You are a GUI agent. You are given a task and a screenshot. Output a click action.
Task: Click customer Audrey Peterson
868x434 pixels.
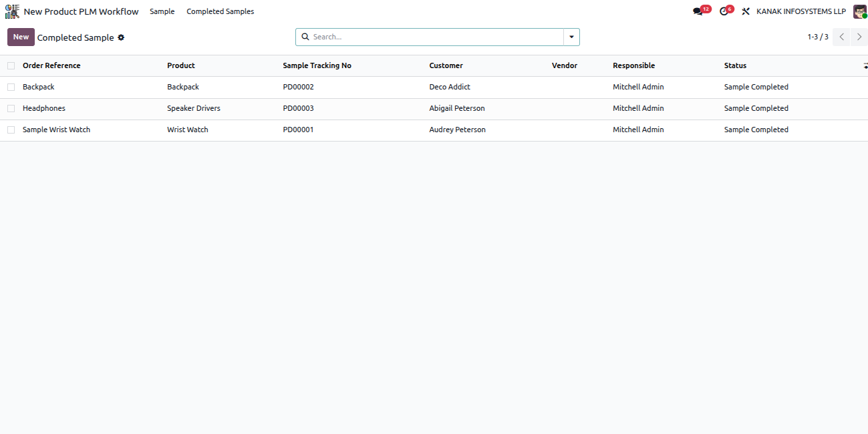point(458,130)
